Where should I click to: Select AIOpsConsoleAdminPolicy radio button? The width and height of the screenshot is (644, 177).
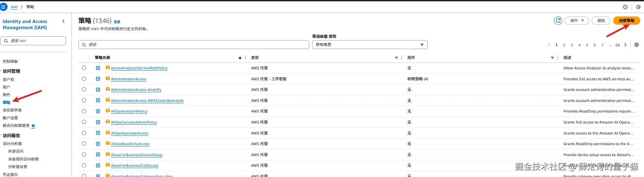tap(84, 122)
